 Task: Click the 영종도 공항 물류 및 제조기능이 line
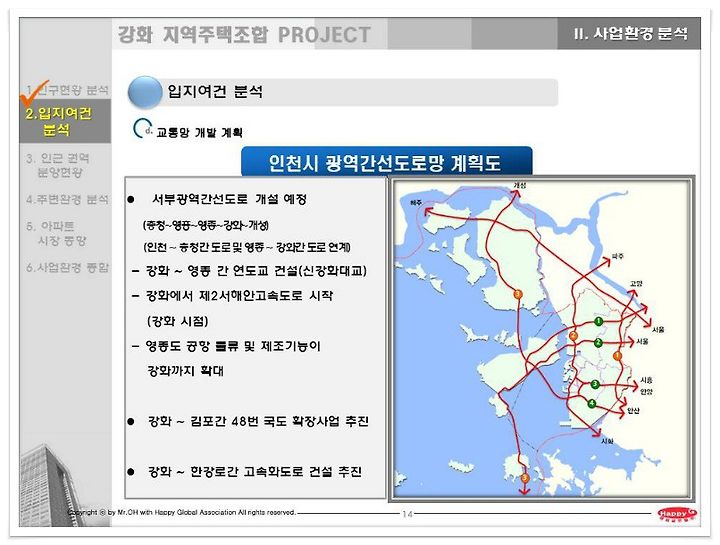[x=233, y=346]
